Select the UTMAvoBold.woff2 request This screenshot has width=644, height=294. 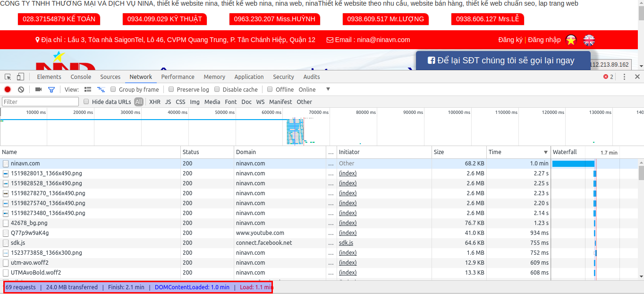319,273
